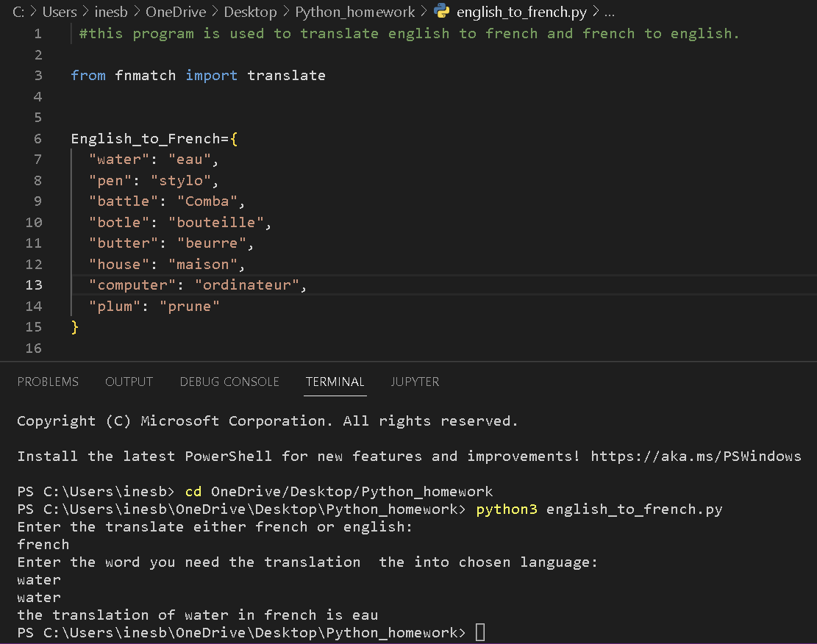Open the OneDrive breadcrumb item
The image size is (817, 644).
click(176, 12)
